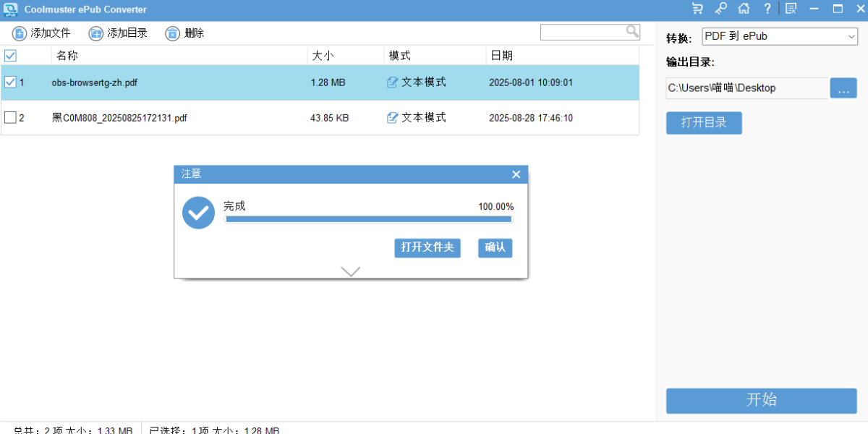Click the browse ... button for output directory
This screenshot has width=868, height=434.
click(x=843, y=88)
